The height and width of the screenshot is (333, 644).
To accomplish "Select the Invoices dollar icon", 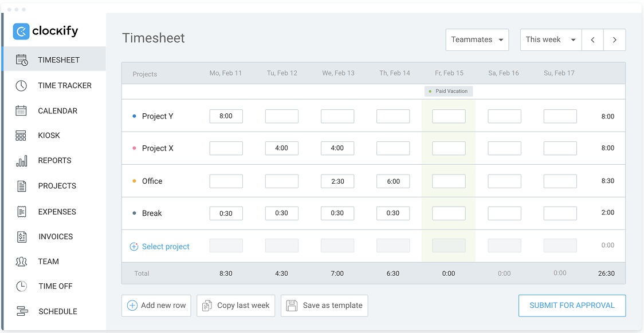I will pos(21,236).
